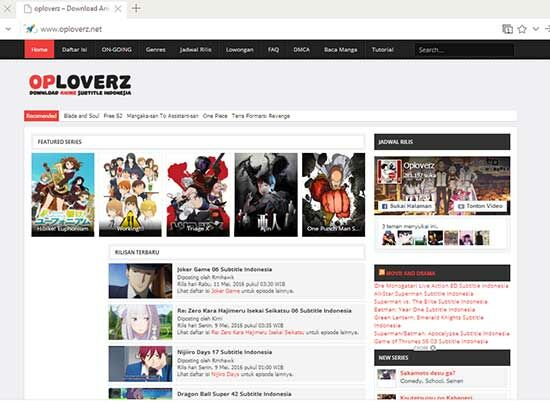Open Superman vs. The Elite link
The height and width of the screenshot is (403, 550).
coord(430,302)
